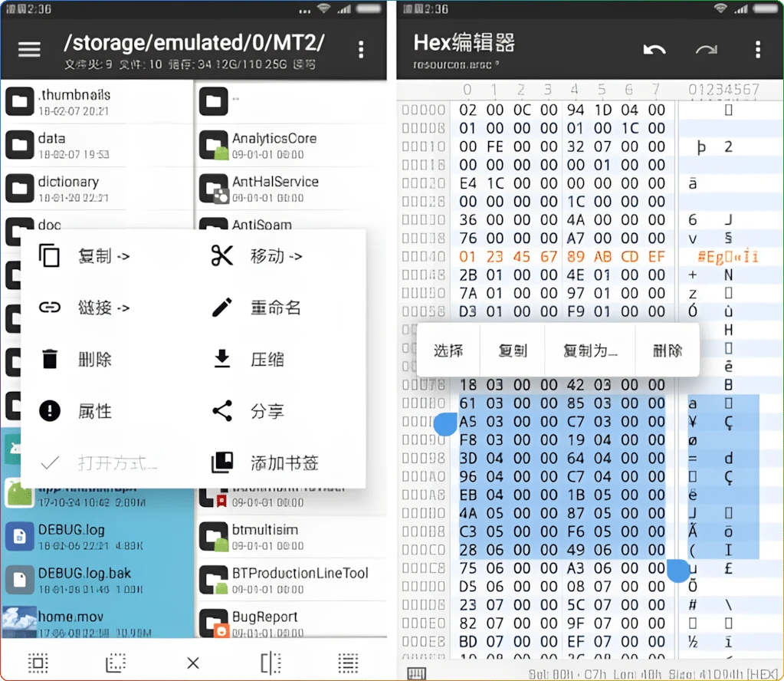Screen dimensions: 784x681
Task: Tap 复制为... in the hex editor popup
Action: pyautogui.click(x=590, y=350)
